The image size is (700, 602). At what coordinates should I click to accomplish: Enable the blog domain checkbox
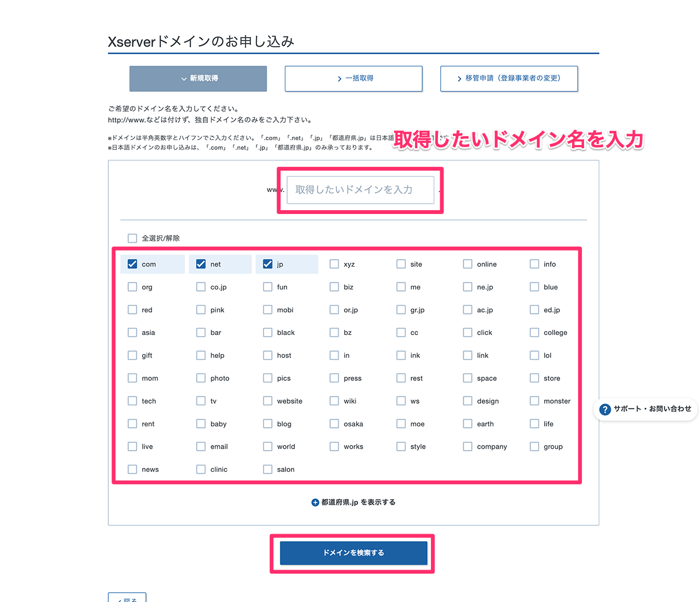(267, 424)
